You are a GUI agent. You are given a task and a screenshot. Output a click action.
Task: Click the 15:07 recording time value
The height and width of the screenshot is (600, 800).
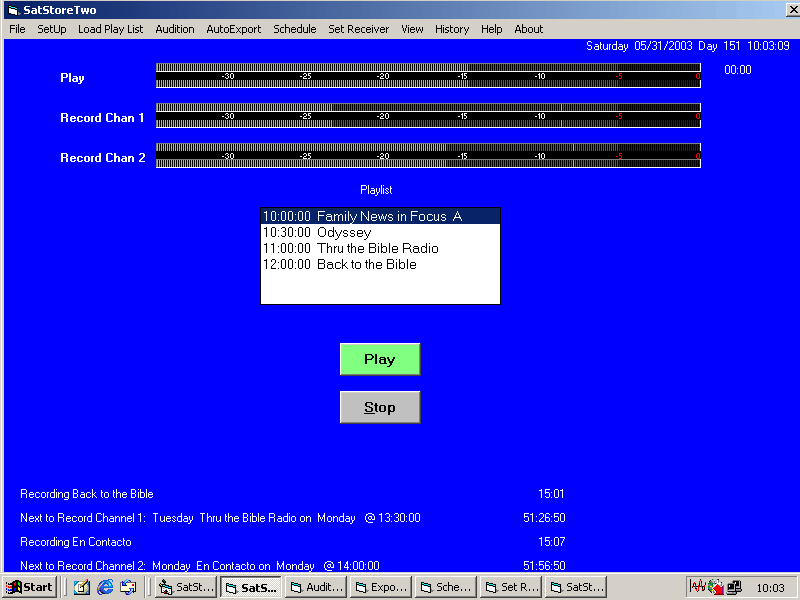tap(552, 542)
